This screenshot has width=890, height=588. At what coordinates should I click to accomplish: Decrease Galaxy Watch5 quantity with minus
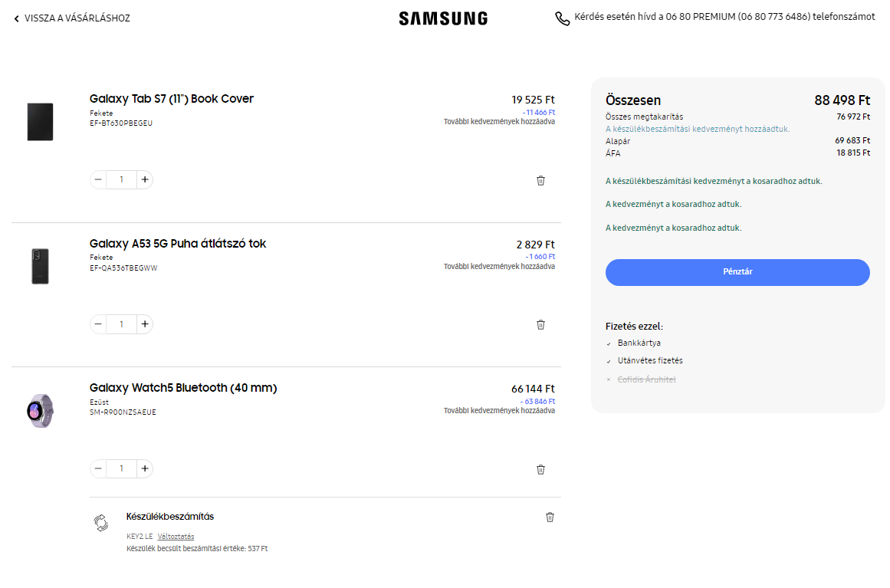coord(98,468)
